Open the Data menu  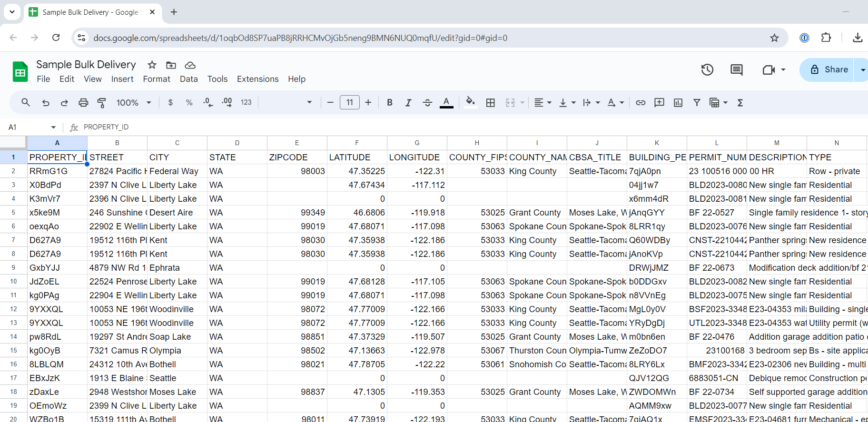coord(188,79)
